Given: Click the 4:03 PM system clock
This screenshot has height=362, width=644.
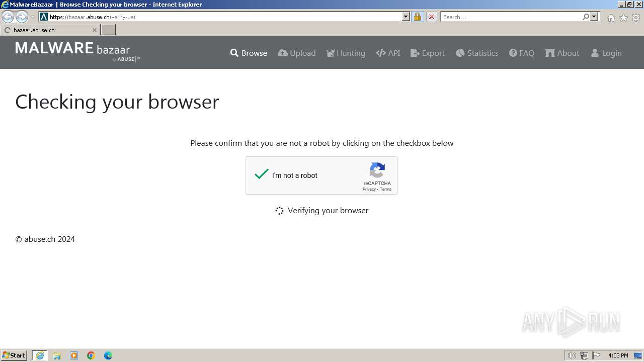Looking at the screenshot, I should 618,355.
